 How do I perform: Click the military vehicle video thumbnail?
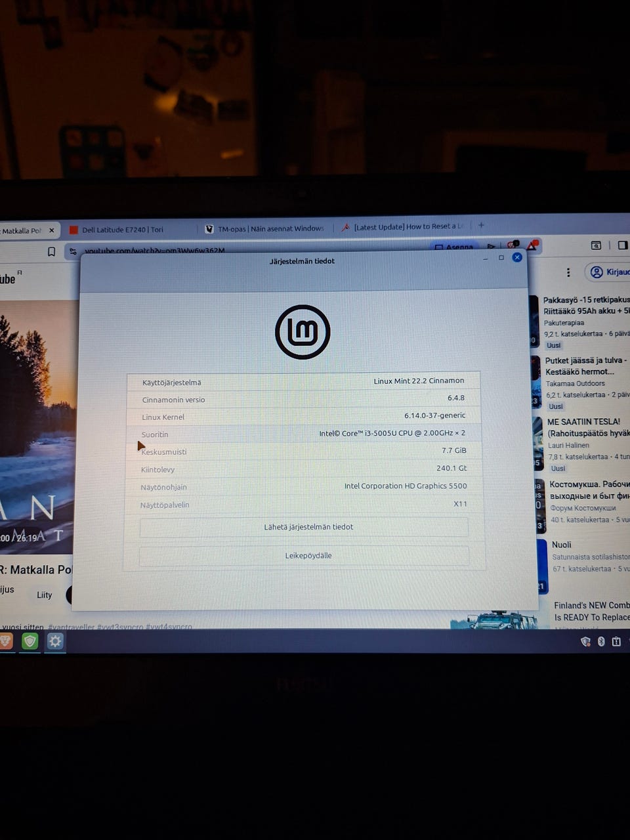coord(502,620)
